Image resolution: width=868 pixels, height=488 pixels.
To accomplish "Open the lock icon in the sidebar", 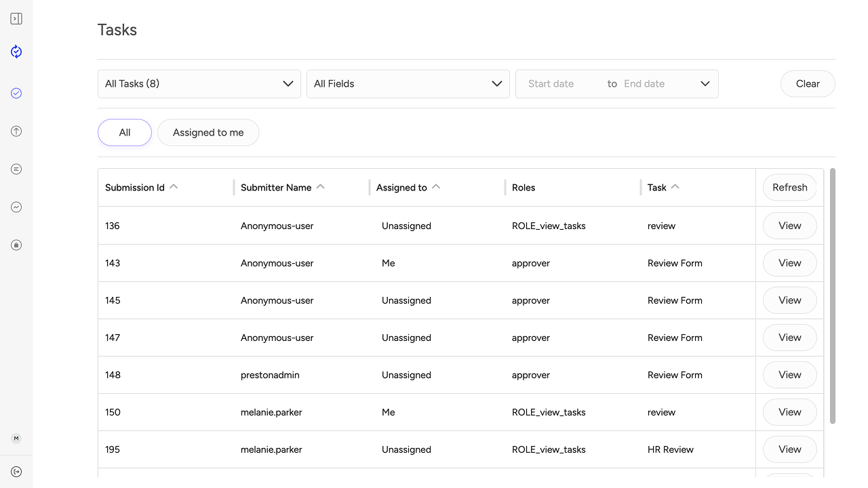I will (16, 245).
